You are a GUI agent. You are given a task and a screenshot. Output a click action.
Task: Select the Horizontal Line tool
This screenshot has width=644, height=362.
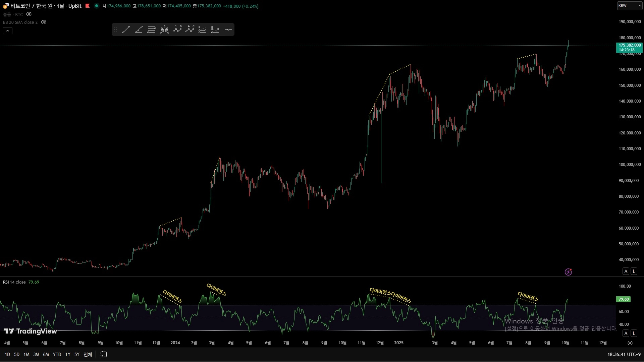click(228, 30)
